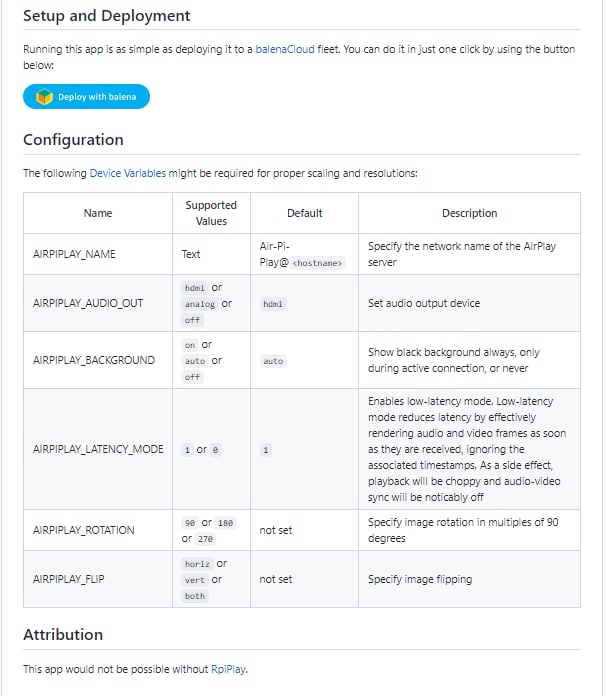
Task: Click the balena cube icon in Deploy button
Action: [x=44, y=97]
